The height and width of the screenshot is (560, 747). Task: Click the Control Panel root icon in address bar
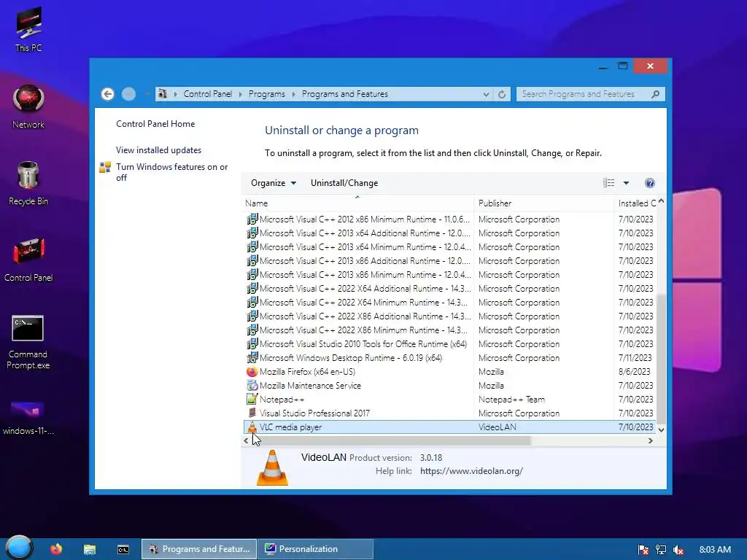pos(163,94)
